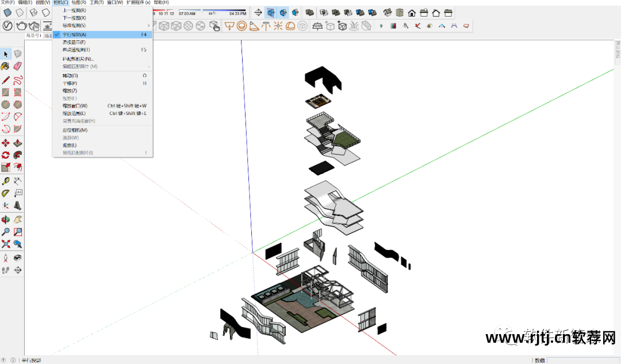The image size is (621, 364).
Task: Open the 扩展程序(x) menu
Action: tap(138, 2)
